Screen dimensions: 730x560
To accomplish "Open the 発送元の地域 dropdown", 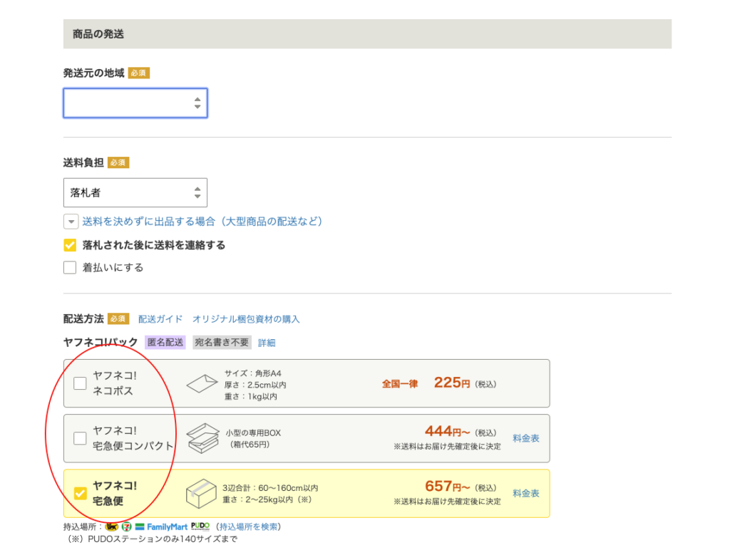I will coord(135,103).
